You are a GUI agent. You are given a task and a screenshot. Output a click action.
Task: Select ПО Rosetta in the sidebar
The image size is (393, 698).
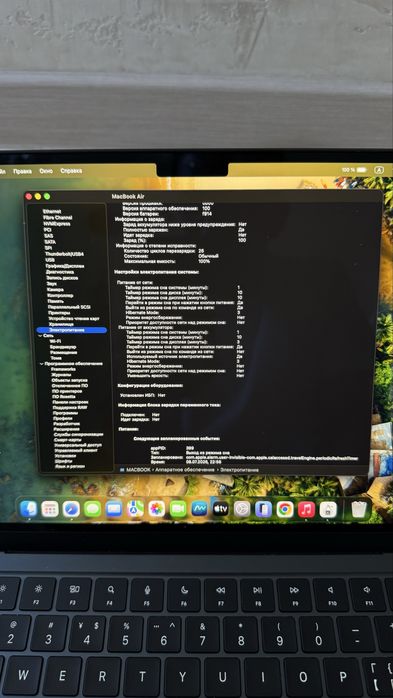click(x=64, y=396)
